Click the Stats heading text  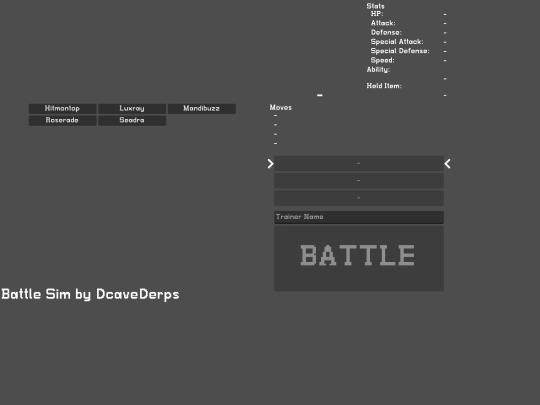pos(375,6)
